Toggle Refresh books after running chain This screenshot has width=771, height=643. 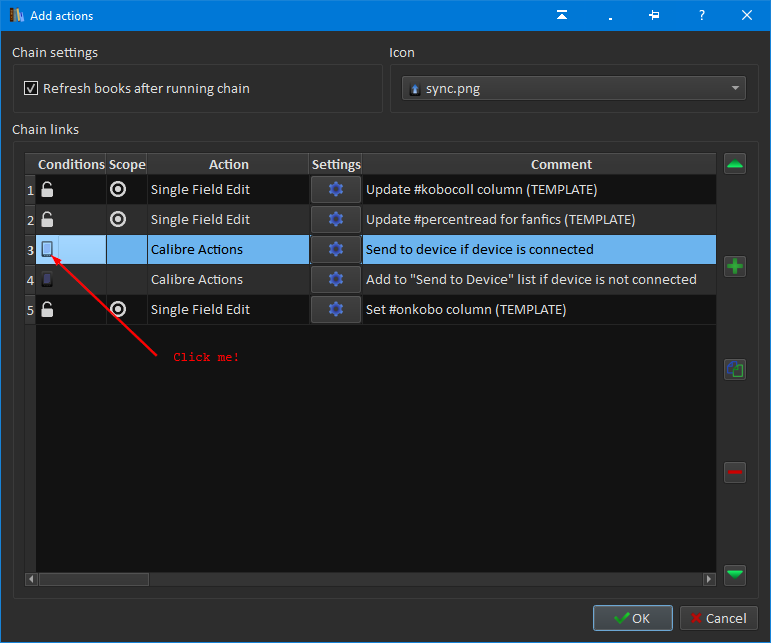(31, 88)
